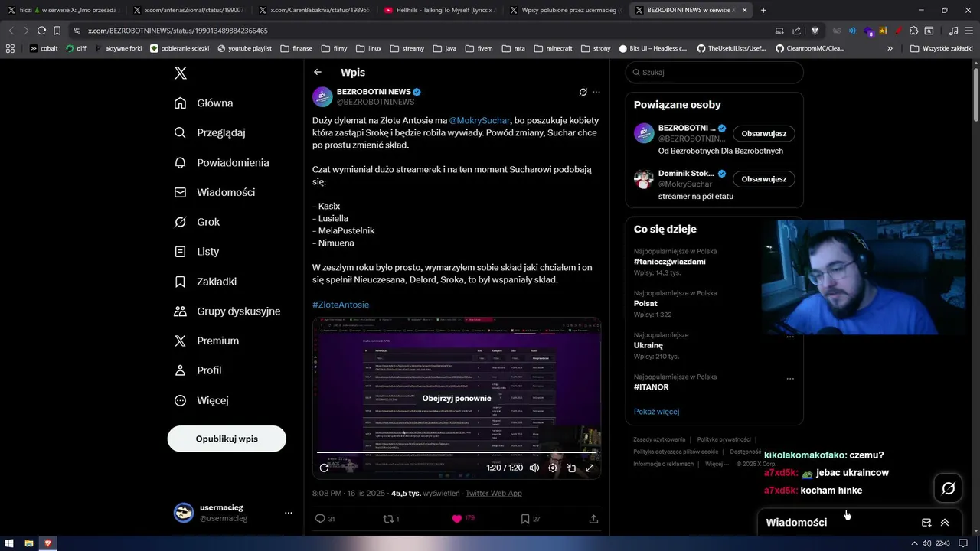This screenshot has height=551, width=980.
Task: Click the Szukaj search field
Action: point(714,72)
